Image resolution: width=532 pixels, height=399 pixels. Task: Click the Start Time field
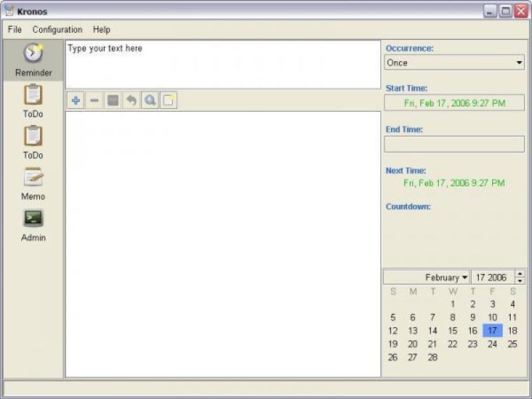pos(455,102)
